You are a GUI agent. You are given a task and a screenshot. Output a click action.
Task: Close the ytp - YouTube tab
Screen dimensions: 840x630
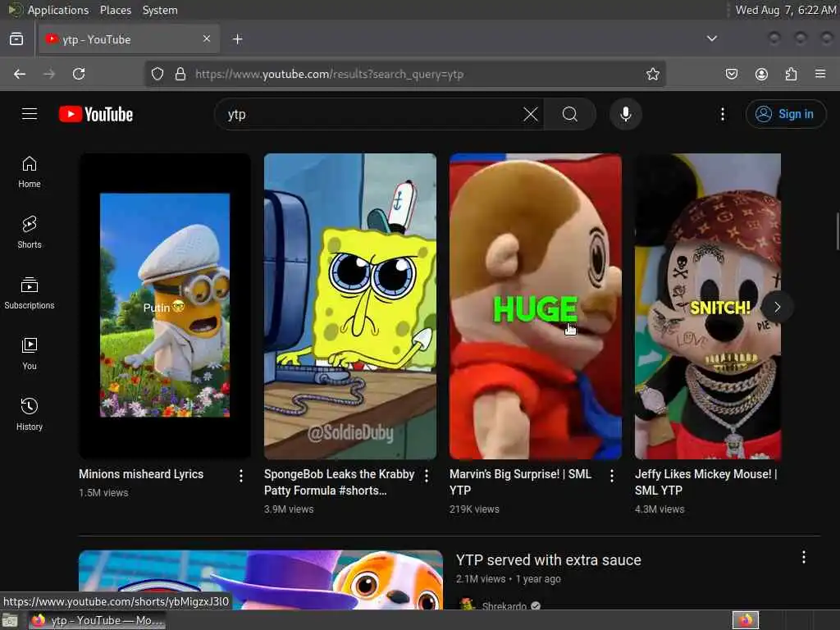pos(207,39)
